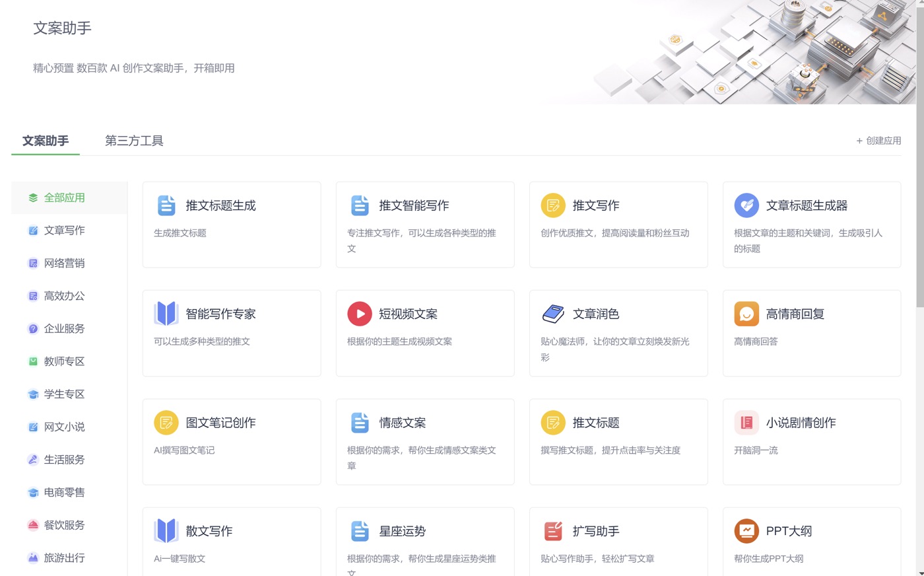Click the 开脑洞一流 description text

coord(756,450)
